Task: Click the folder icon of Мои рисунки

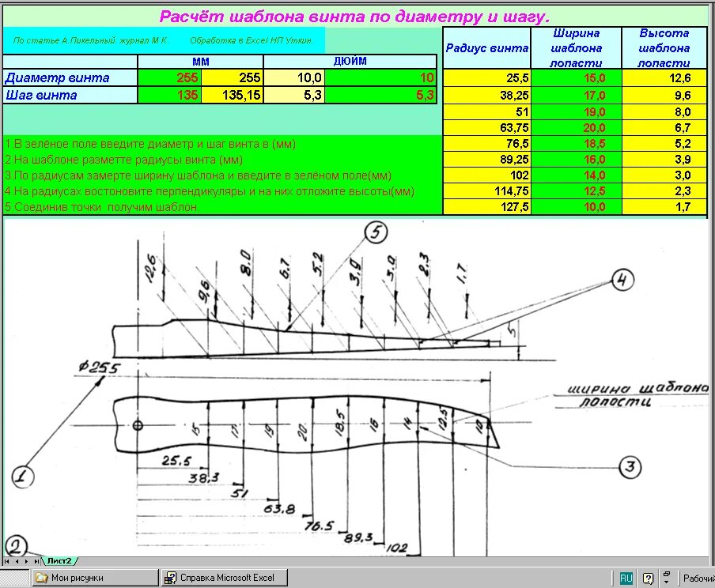Action: [x=42, y=578]
